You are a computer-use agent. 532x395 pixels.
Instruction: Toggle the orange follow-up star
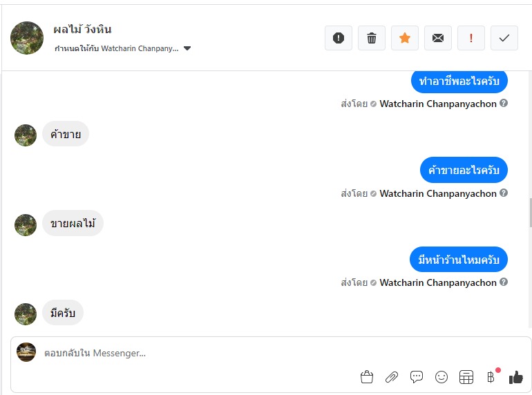pyautogui.click(x=405, y=38)
